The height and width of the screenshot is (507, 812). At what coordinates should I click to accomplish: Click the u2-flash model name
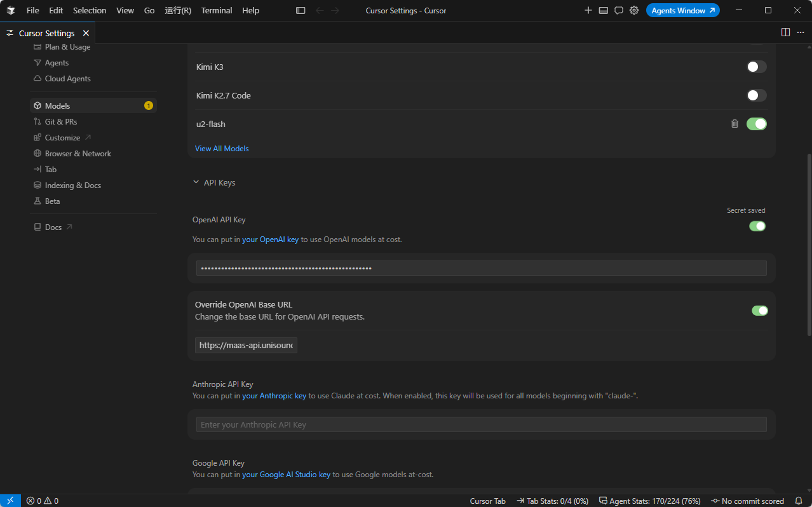(x=211, y=124)
